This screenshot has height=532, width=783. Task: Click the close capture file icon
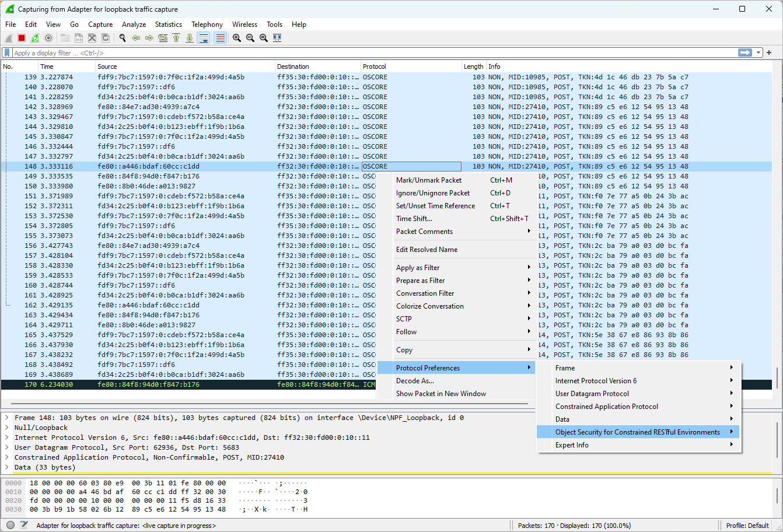(x=92, y=38)
